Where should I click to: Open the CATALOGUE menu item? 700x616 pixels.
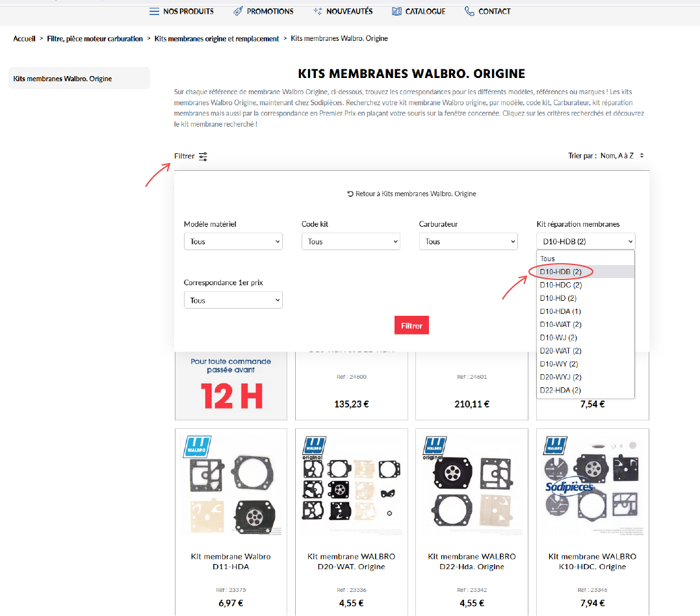[x=425, y=11]
